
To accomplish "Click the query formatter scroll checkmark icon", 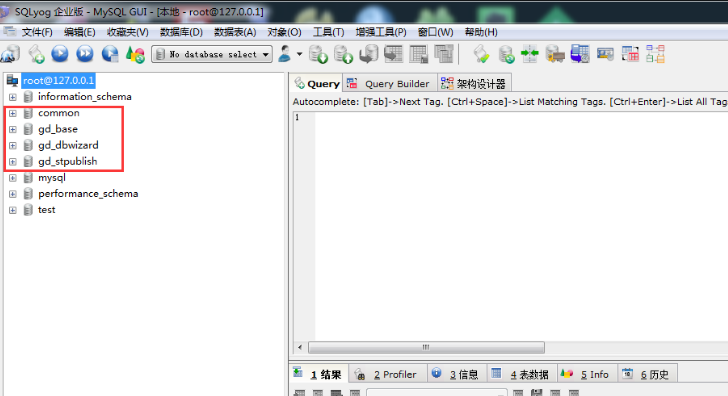I will coord(481,54).
